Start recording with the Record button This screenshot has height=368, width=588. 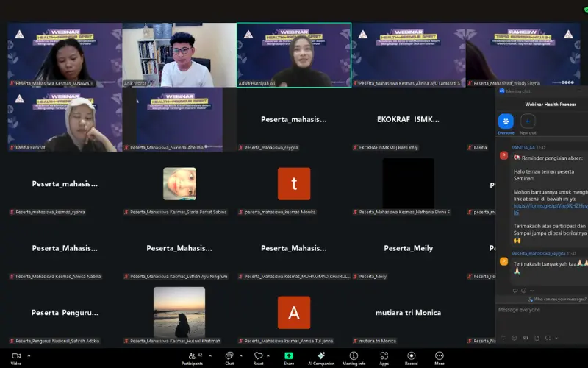coord(411,356)
